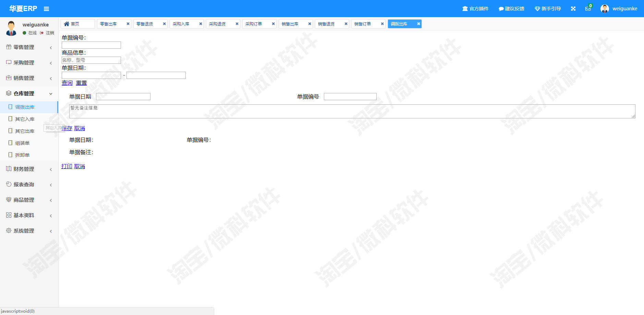Focus the form 单据日期 input
The height and width of the screenshot is (315, 644).
(x=123, y=97)
